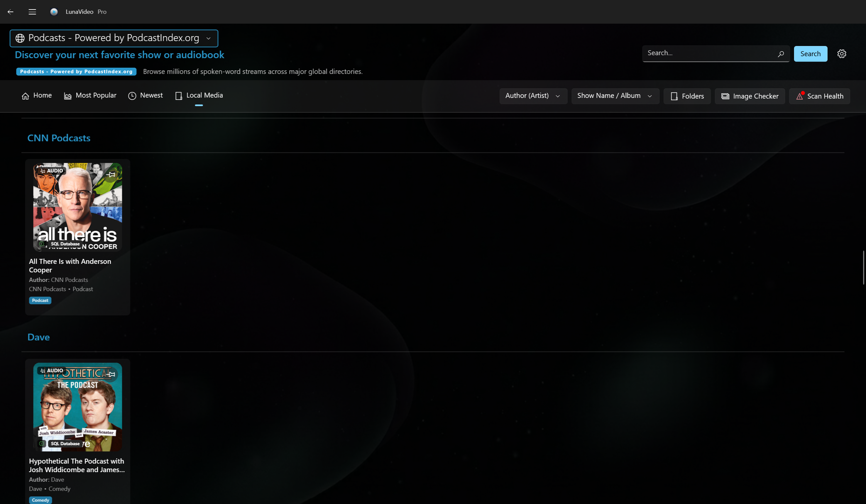The height and width of the screenshot is (504, 866).
Task: Click title 'All There Is with Anderson Cooper'
Action: point(70,266)
